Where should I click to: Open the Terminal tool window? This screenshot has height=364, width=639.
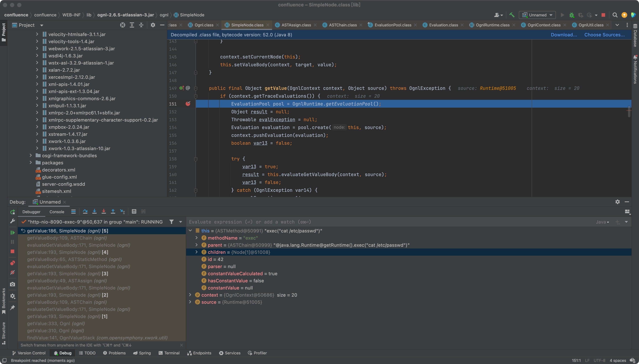coord(169,353)
